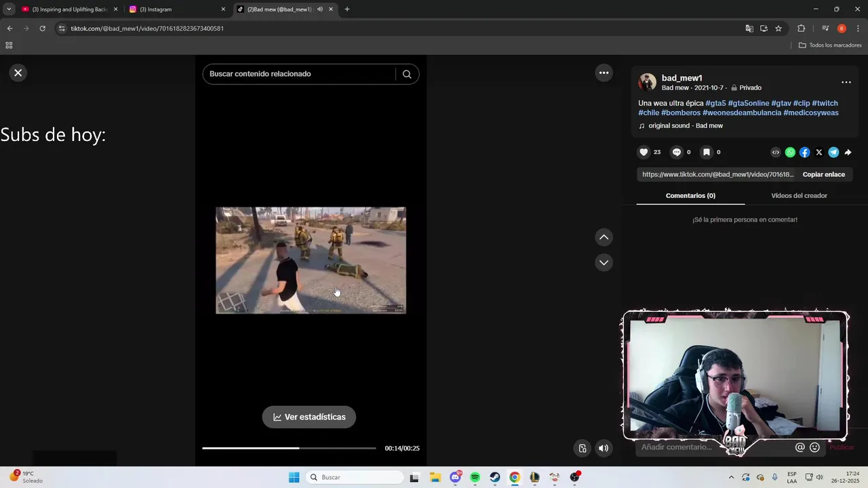The height and width of the screenshot is (488, 868).
Task: Open the emoji picker in comment box
Action: click(815, 447)
